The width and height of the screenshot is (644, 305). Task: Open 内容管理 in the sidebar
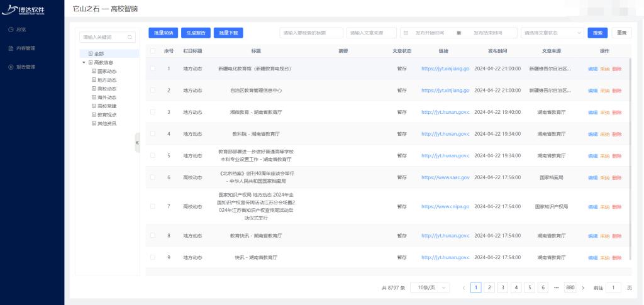click(25, 48)
